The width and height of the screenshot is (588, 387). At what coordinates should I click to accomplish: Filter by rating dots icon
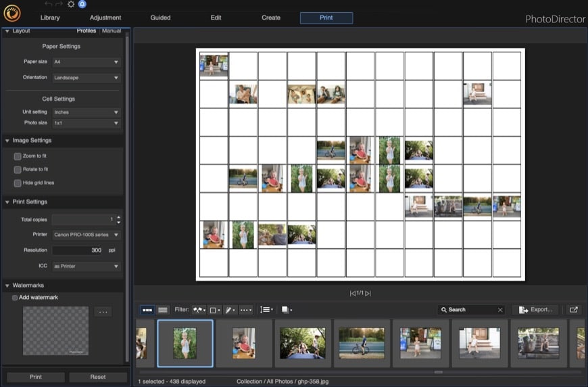click(245, 310)
